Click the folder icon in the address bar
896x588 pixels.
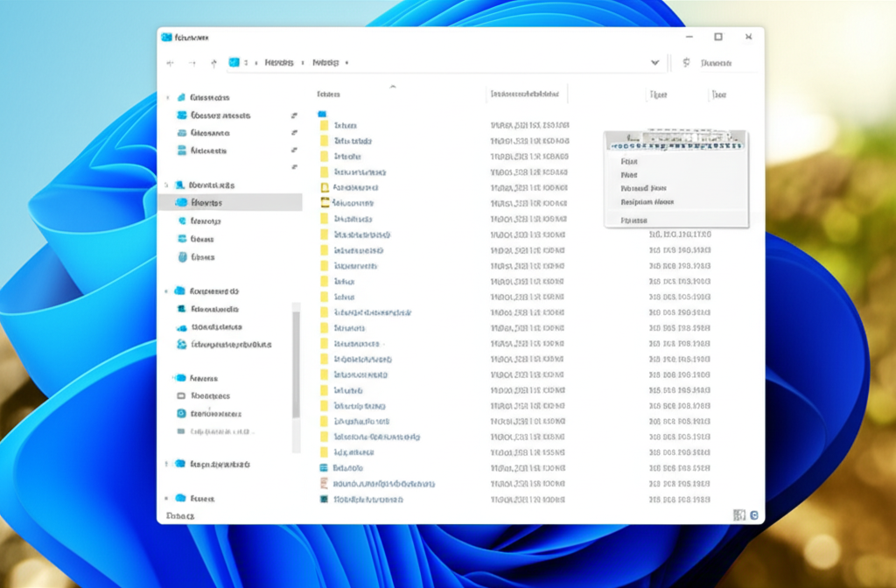[234, 63]
